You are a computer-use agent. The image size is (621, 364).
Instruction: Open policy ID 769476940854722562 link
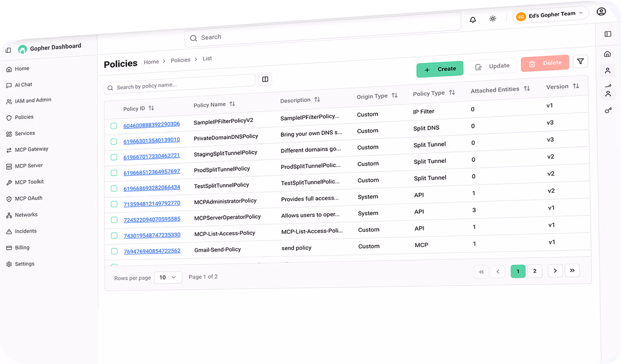(x=152, y=251)
